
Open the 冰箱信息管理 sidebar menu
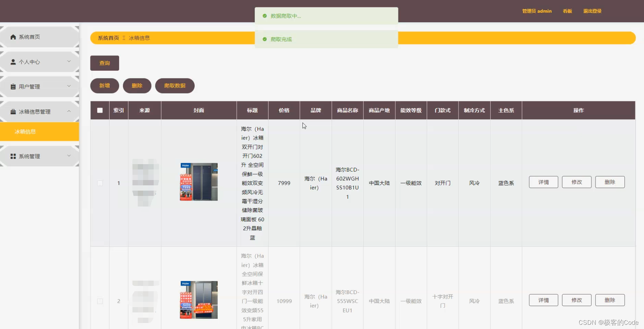40,112
